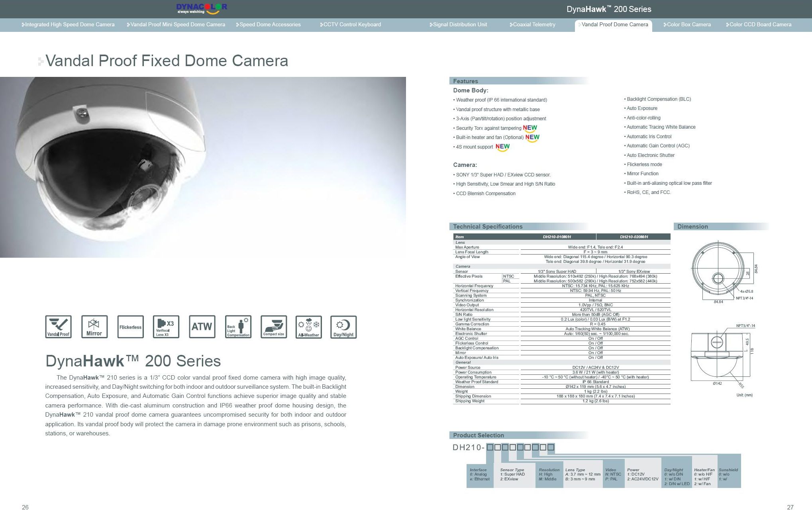Click the DH210-010M/H column header

pyautogui.click(x=557, y=237)
